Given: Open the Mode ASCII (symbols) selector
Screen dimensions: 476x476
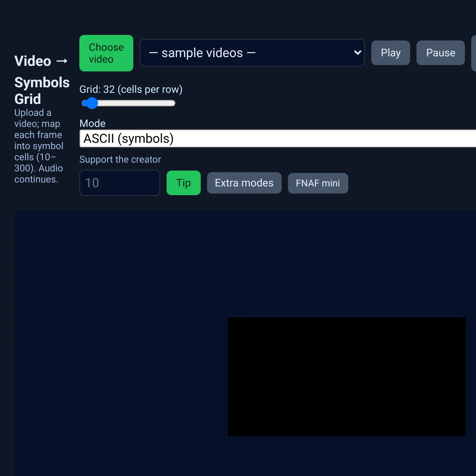Looking at the screenshot, I should point(278,138).
